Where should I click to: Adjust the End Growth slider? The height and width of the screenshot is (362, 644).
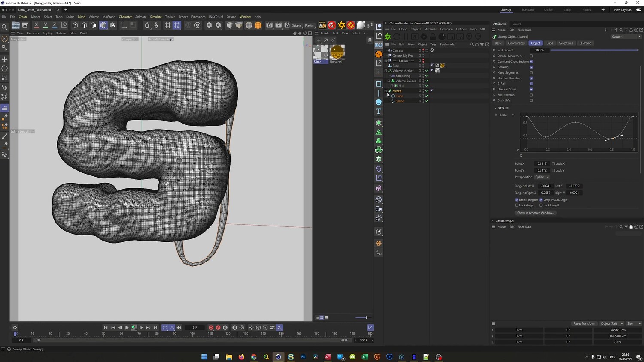coord(594,50)
